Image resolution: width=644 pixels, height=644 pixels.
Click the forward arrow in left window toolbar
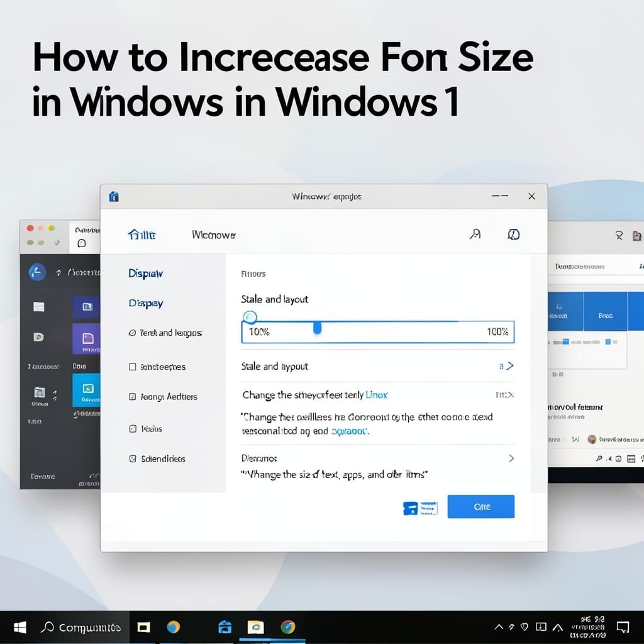pos(57,242)
